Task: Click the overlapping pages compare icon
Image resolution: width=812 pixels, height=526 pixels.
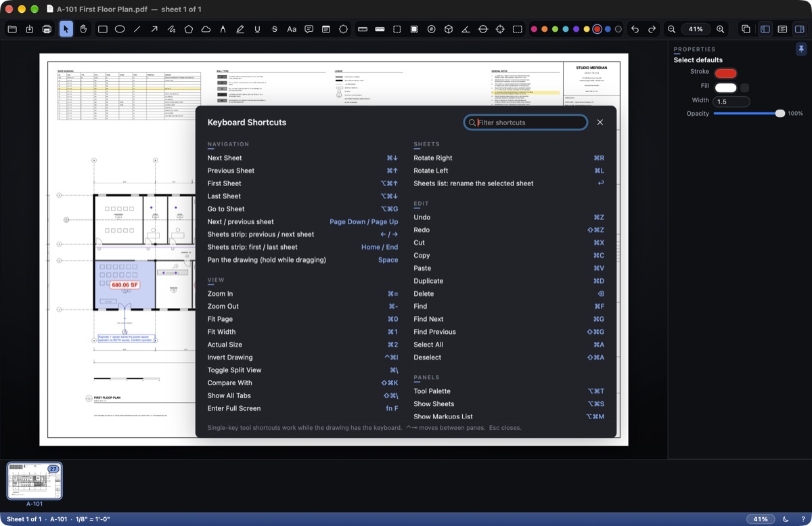Action: (x=746, y=29)
